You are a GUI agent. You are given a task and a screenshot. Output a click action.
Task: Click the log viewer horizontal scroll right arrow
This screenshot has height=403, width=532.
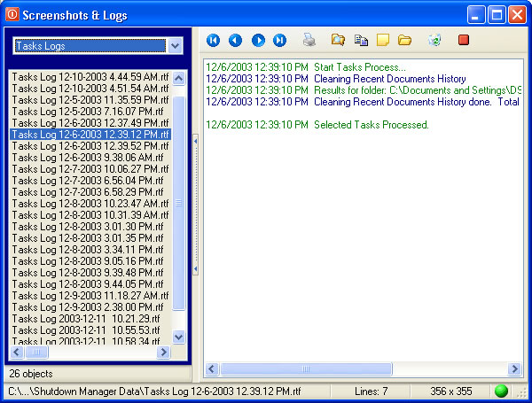(x=514, y=369)
